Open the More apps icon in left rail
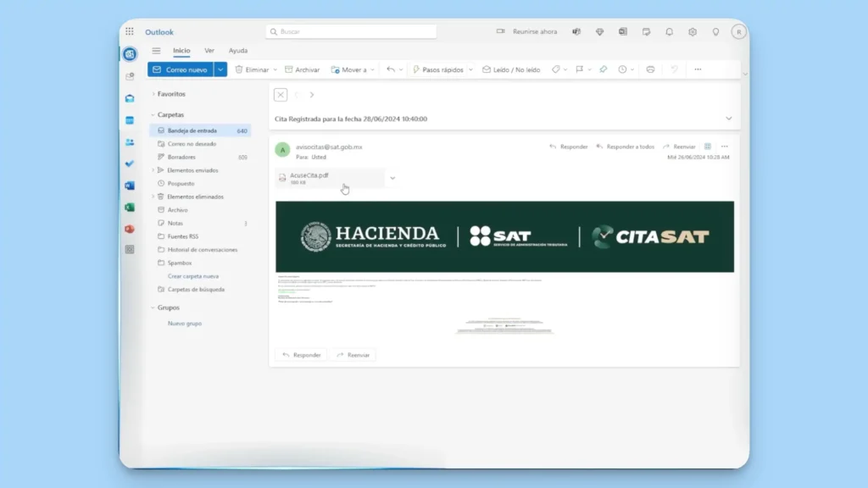The width and height of the screenshot is (868, 488). 130,250
